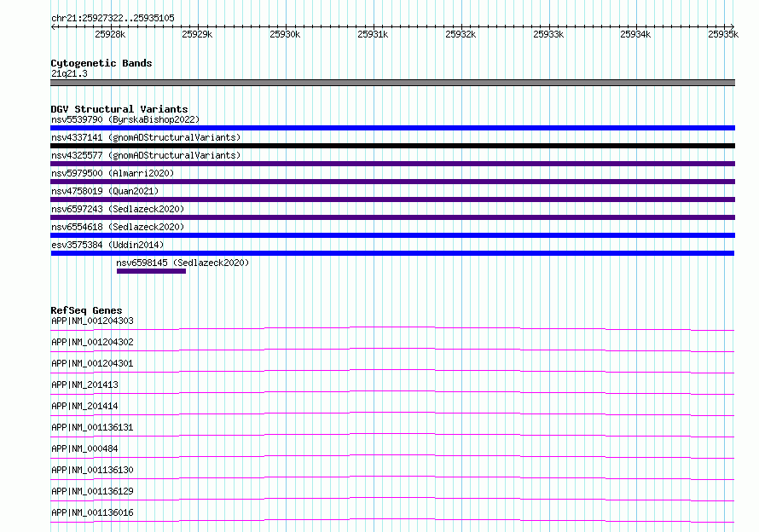759x532 pixels.
Task: Open transcript APP|NM_001136129
Action: tap(92, 491)
